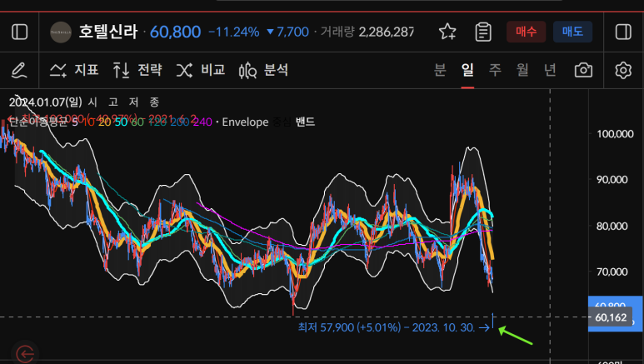Toggle the right sidebar panel icon

623,32
